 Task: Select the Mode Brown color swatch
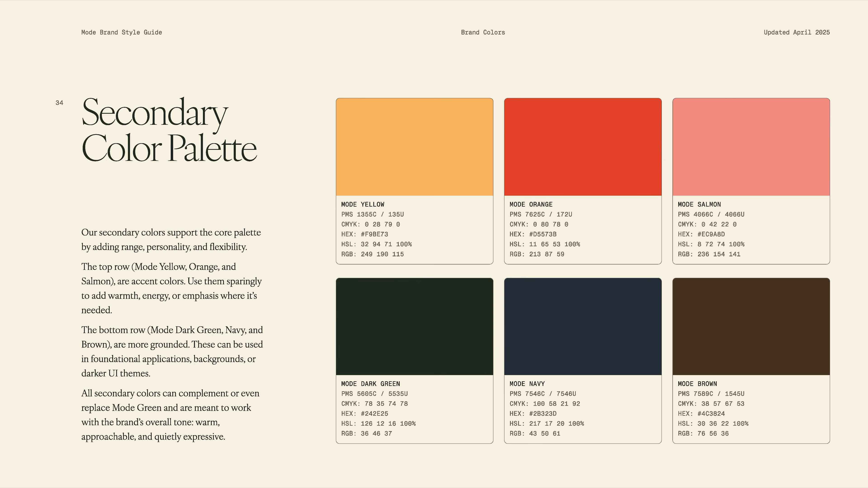pyautogui.click(x=751, y=326)
